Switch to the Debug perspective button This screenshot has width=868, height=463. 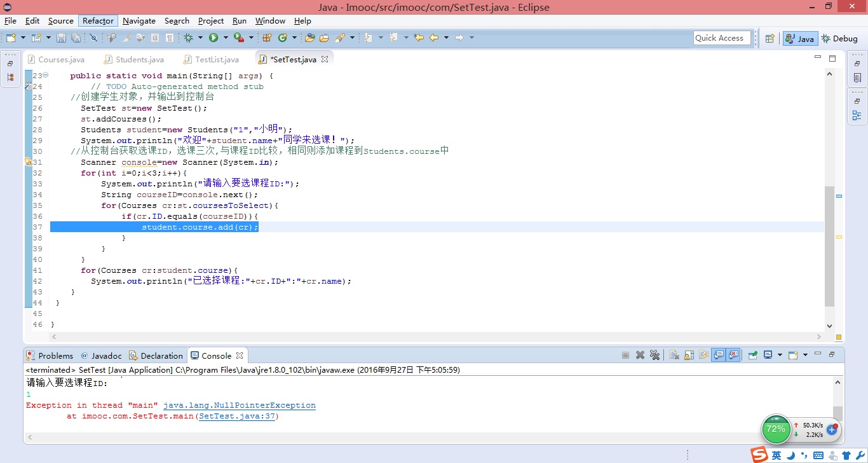840,38
